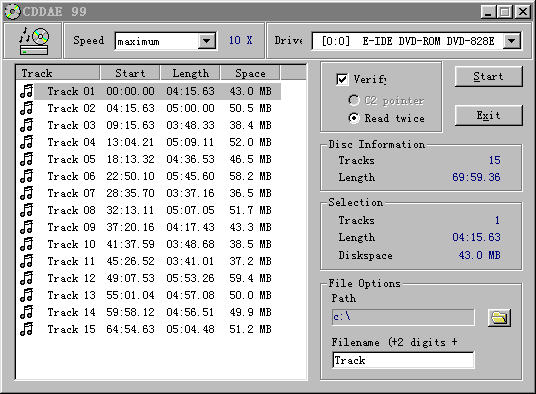The image size is (536, 394).
Task: Click the music note icon for Track 03
Action: [x=27, y=125]
